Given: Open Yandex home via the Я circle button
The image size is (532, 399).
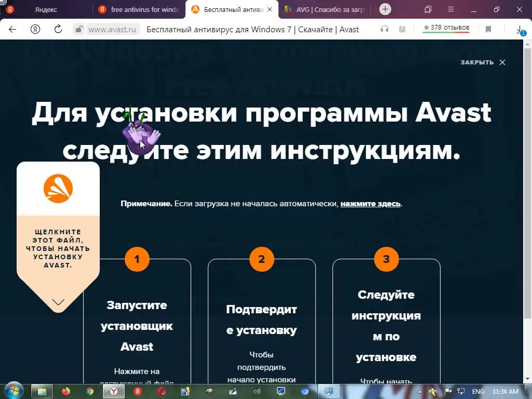Looking at the screenshot, I should (35, 29).
